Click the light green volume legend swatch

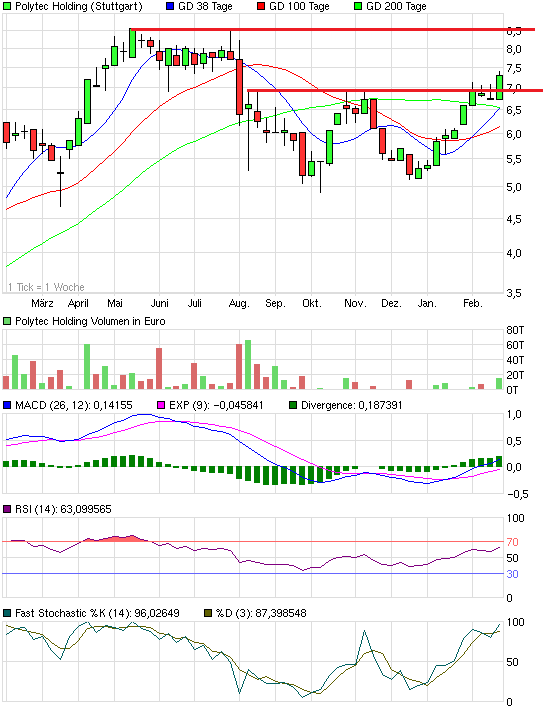(7, 321)
